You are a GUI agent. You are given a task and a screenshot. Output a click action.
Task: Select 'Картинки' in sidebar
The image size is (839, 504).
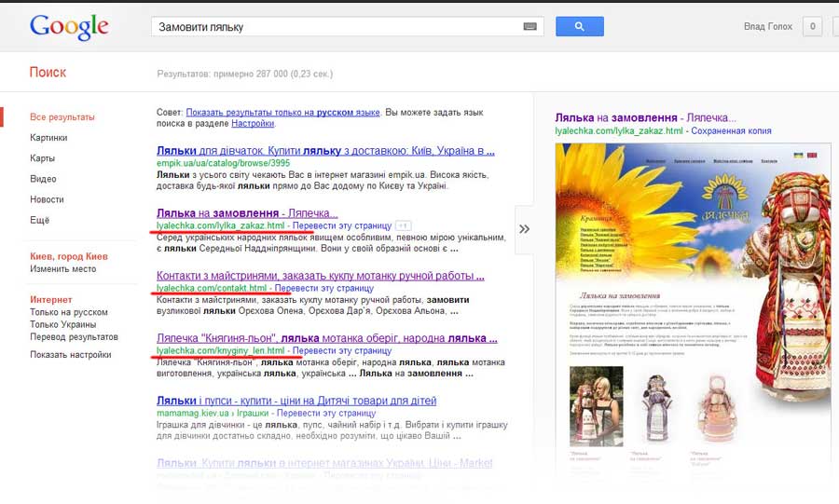[x=48, y=137]
